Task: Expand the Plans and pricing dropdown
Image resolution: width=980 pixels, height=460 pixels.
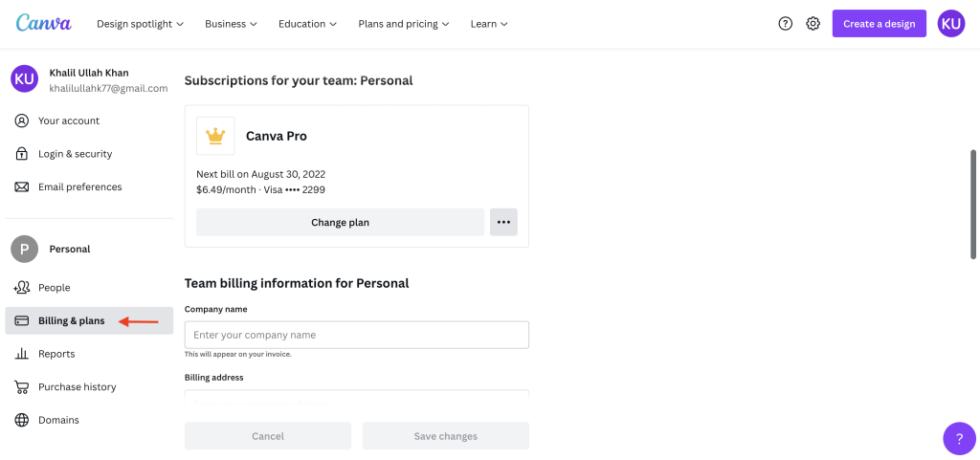Action: [x=405, y=24]
